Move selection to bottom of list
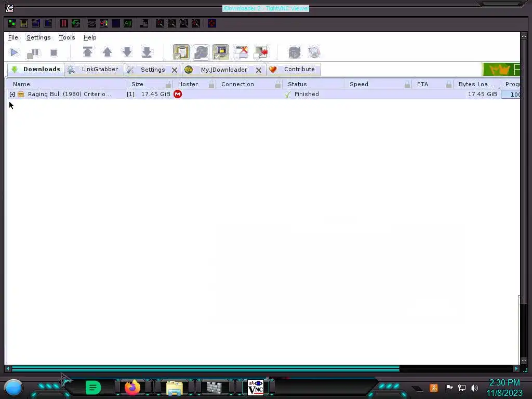Image resolution: width=532 pixels, height=399 pixels. (147, 52)
